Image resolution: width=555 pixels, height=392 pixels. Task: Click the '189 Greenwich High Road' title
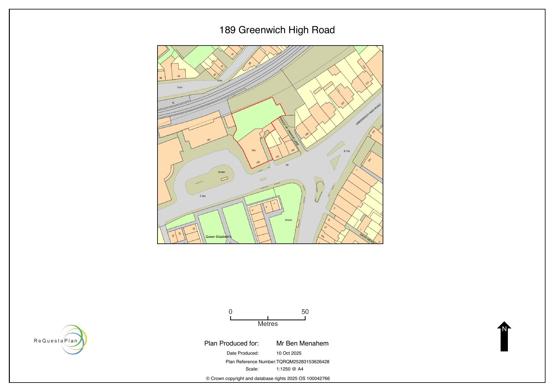[277, 30]
